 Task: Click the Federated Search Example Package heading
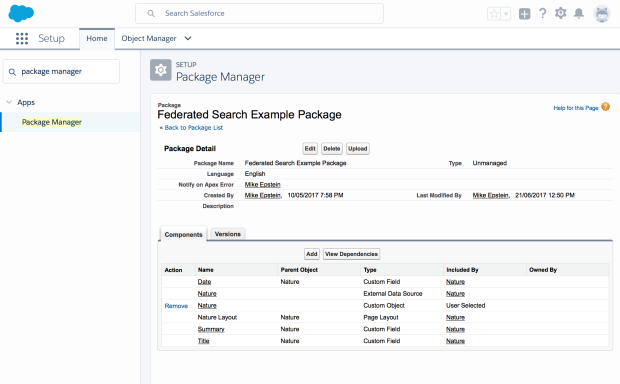[x=250, y=115]
